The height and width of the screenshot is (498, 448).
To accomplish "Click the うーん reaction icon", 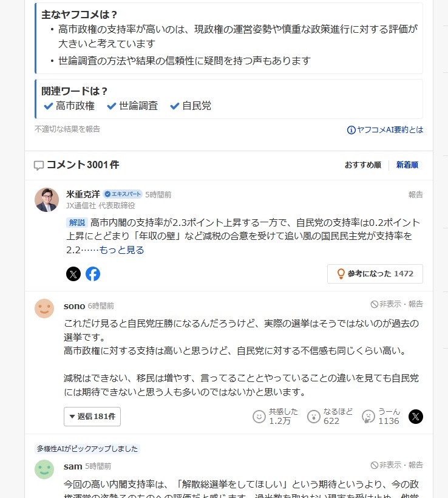I will point(368,417).
